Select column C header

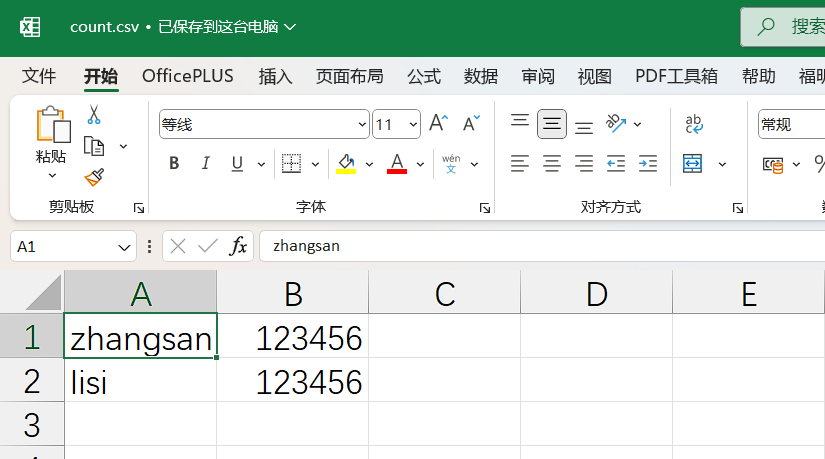pyautogui.click(x=445, y=293)
